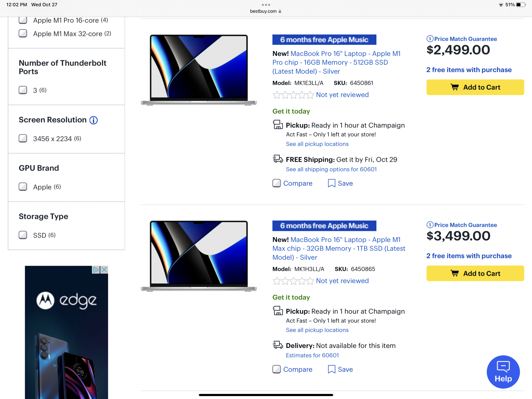The width and height of the screenshot is (532, 399).
Task: Click the star rating of the first MacBook
Action: click(x=293, y=95)
